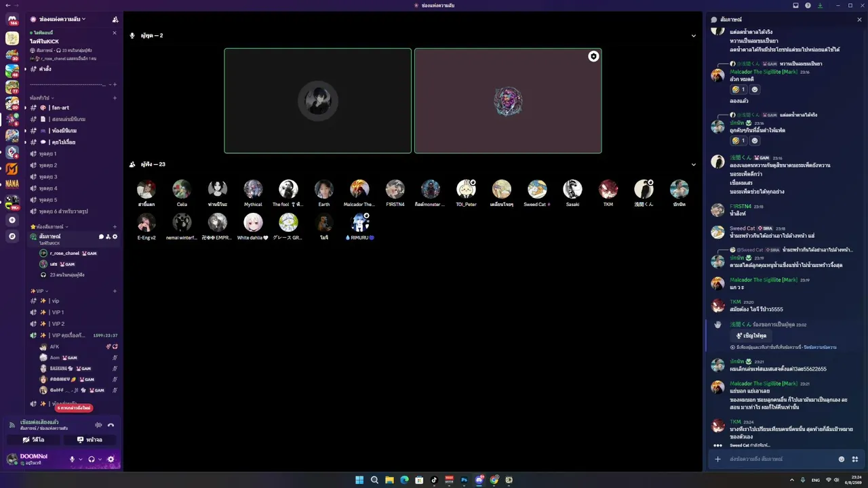Open server icon with 77 badge
This screenshot has width=868, height=488.
(12, 87)
